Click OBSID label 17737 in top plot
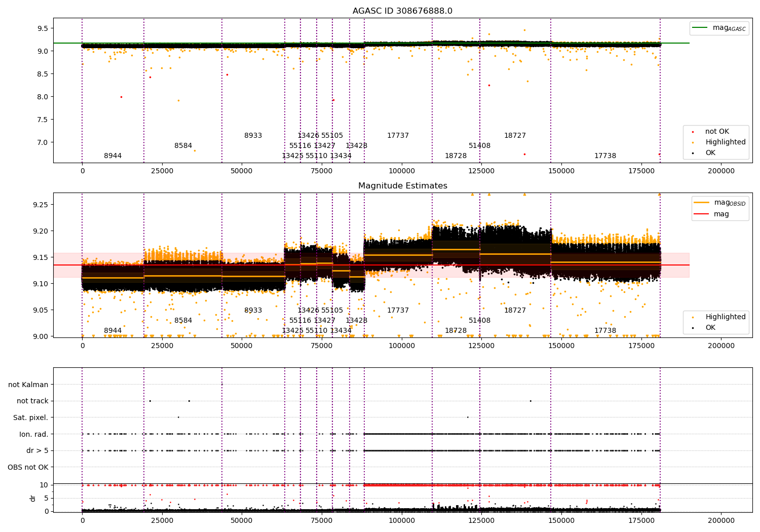The height and width of the screenshot is (532, 760). [x=398, y=136]
